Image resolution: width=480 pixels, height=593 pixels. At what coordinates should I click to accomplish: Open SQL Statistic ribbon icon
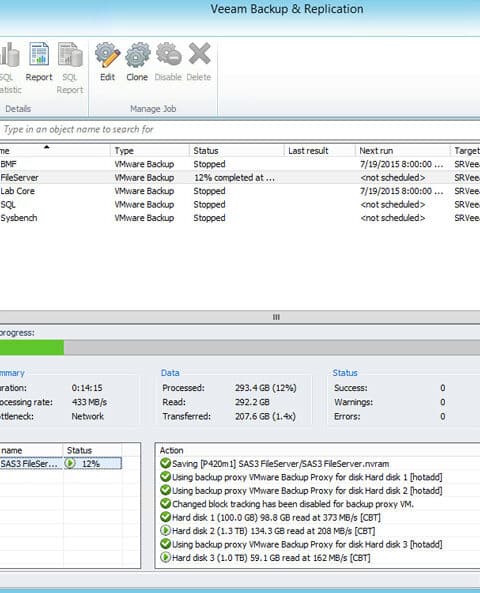[x=10, y=68]
